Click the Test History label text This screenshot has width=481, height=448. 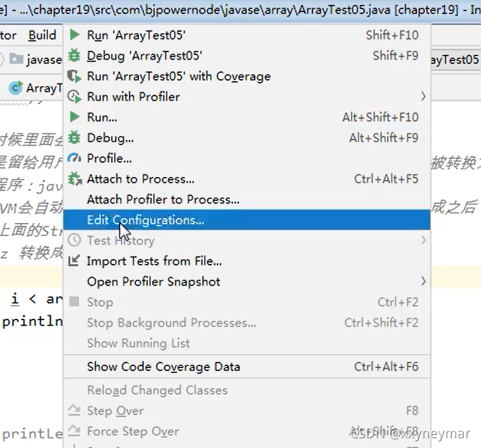click(x=121, y=240)
